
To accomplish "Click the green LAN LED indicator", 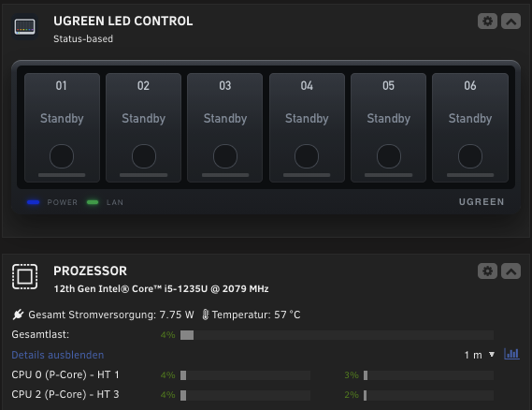I will pos(93,202).
